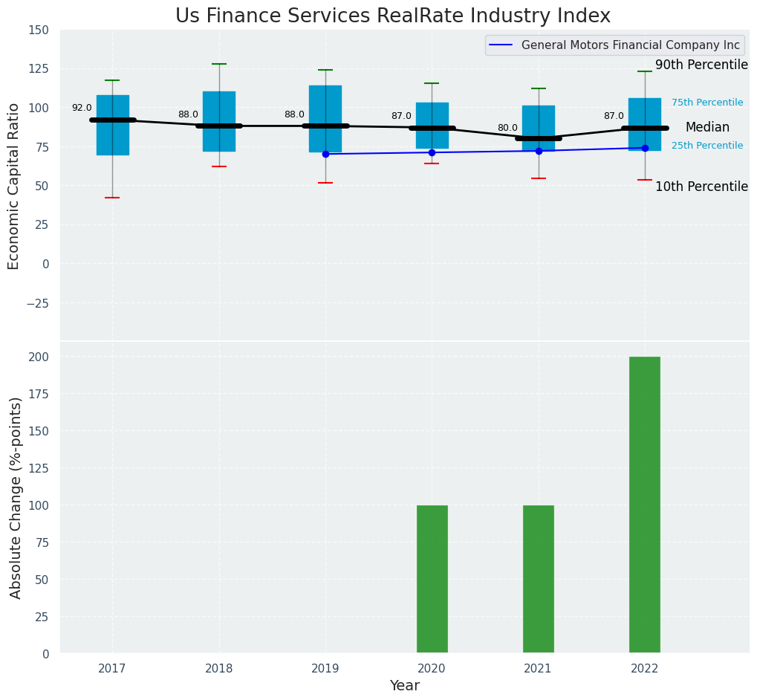Image resolution: width=757 pixels, height=700 pixels.
Task: Click the 2021 green absolute change bar
Action: click(x=538, y=579)
